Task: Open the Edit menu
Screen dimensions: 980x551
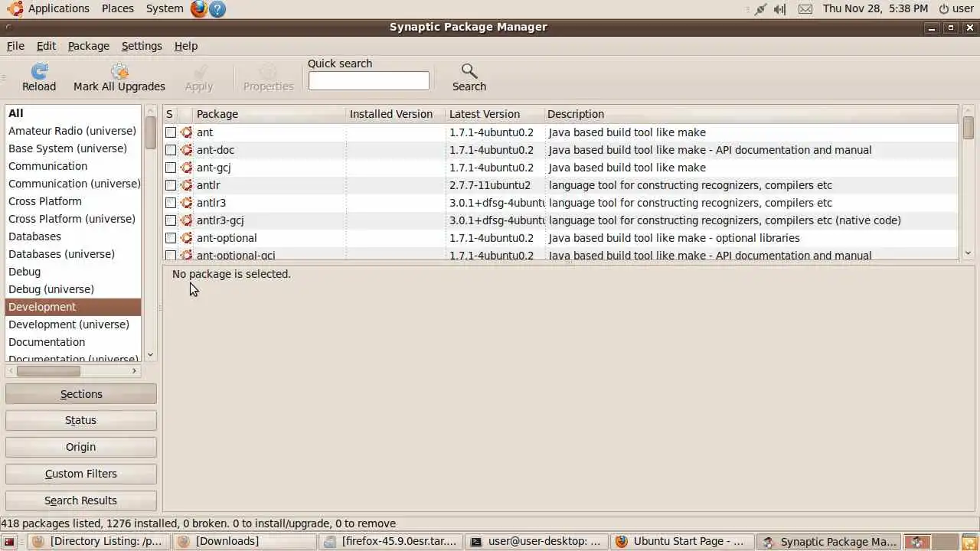Action: [x=46, y=46]
